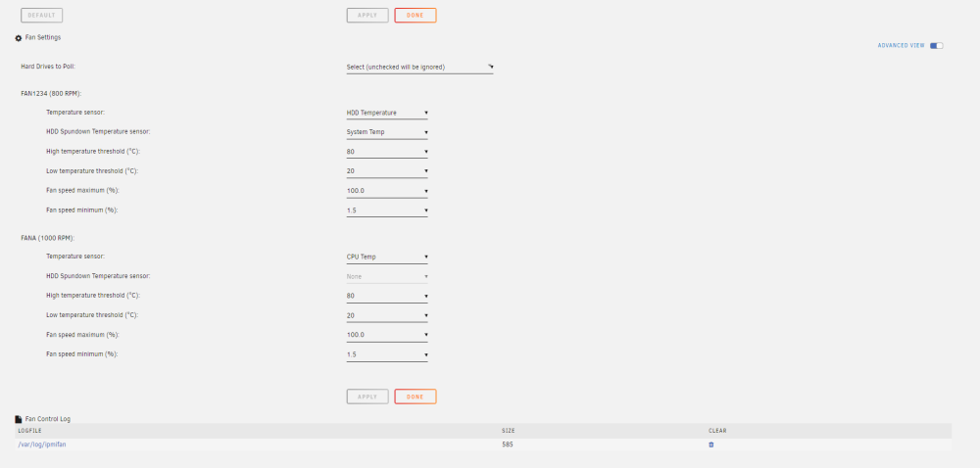980x468 pixels.
Task: Click the top APPLY button
Action: (367, 15)
